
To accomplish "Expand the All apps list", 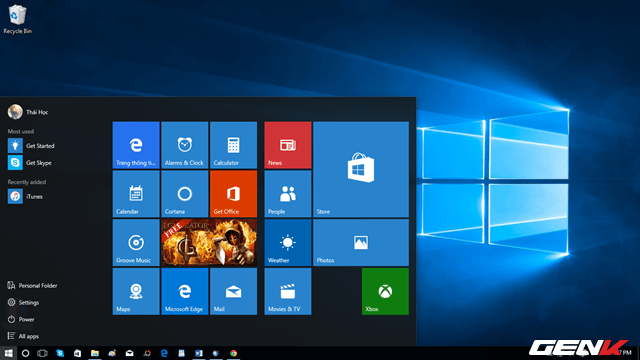I will click(x=23, y=336).
